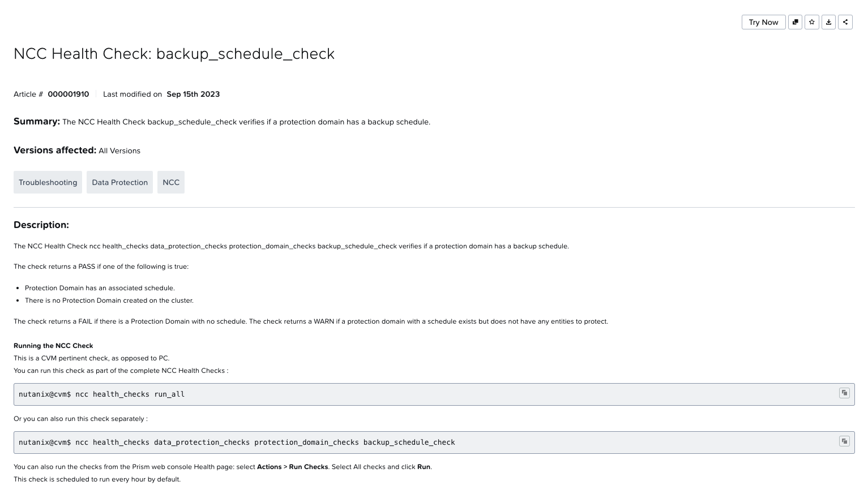Click the article title 'NCC Health Check: backup_schedule_check'

174,54
